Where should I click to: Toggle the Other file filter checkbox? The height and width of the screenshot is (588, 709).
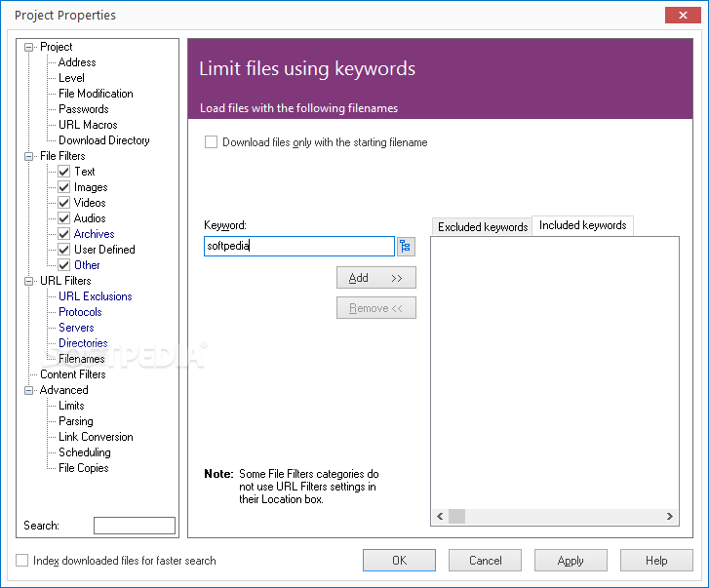click(x=64, y=265)
